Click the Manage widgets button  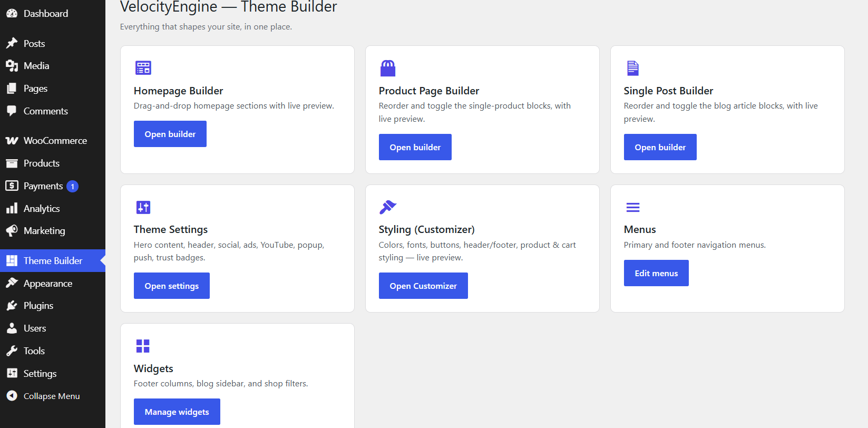pos(177,412)
